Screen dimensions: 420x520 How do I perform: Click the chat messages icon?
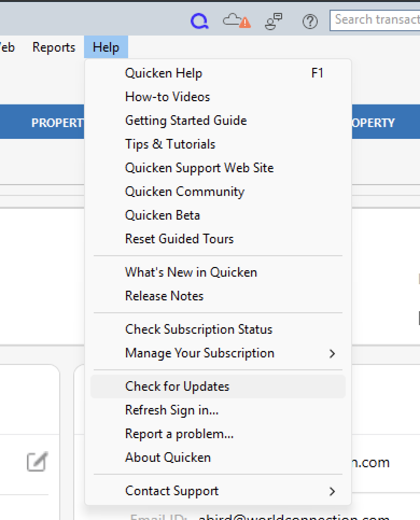(x=274, y=21)
